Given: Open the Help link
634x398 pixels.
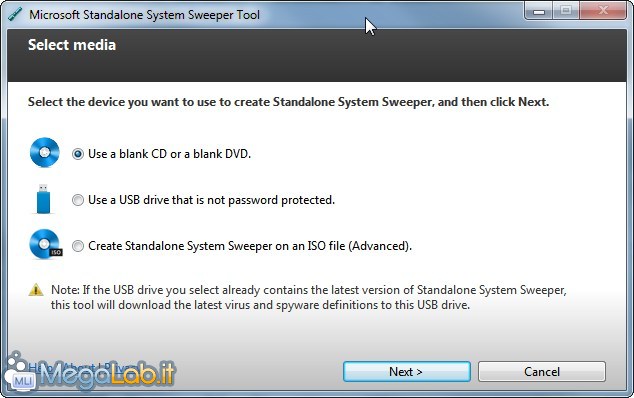Looking at the screenshot, I should tap(38, 368).
